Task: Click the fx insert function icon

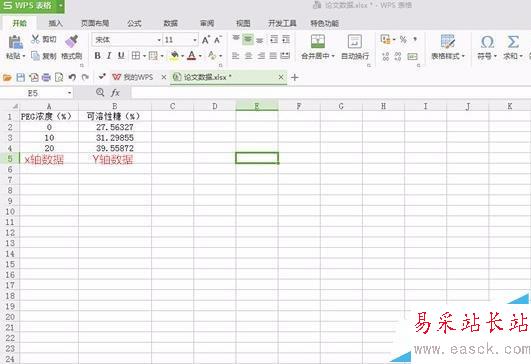Action: click(x=115, y=92)
